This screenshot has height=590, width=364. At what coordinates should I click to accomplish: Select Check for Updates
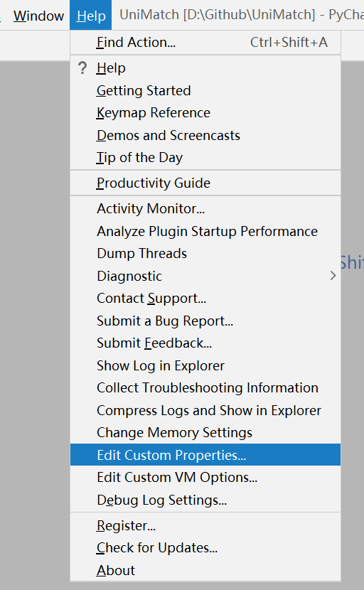tap(205, 547)
